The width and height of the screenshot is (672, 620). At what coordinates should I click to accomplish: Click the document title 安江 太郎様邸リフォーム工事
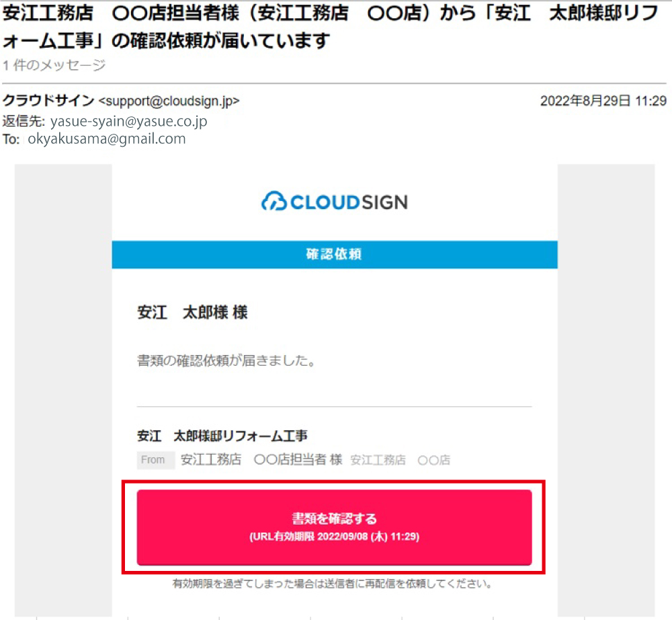[x=222, y=436]
